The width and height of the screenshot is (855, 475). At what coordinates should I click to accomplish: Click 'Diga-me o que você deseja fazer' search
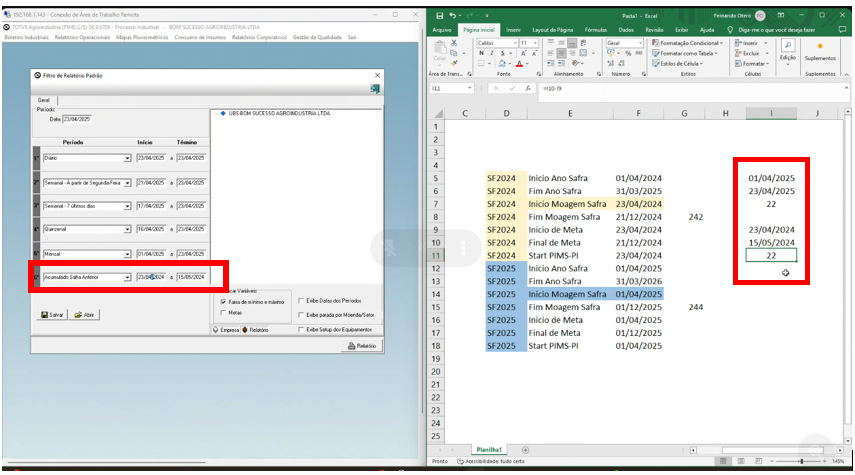[776, 30]
